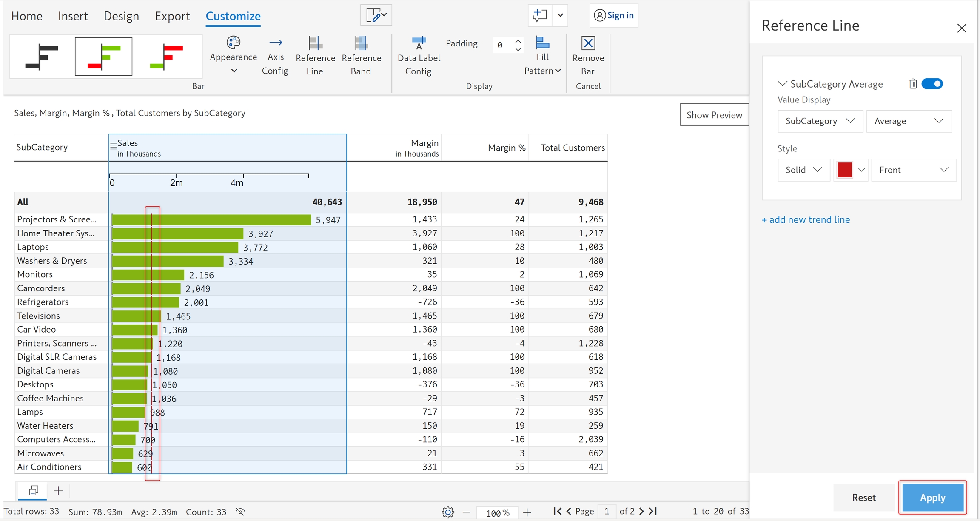Click the Apply button

pos(932,497)
